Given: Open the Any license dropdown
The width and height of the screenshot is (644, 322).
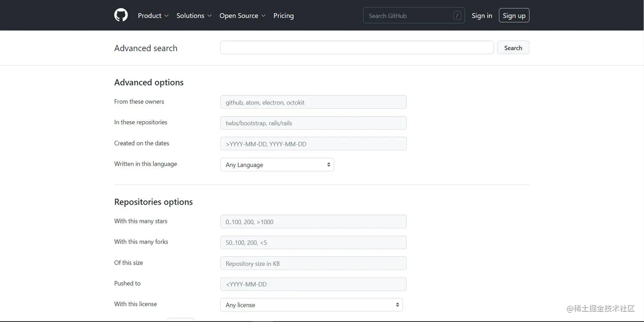Looking at the screenshot, I should 311,305.
